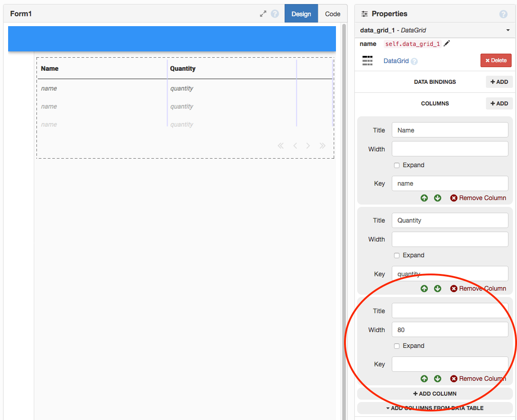The image size is (517, 420).
Task: Open help icon next to DataGrid link
Action: click(414, 61)
